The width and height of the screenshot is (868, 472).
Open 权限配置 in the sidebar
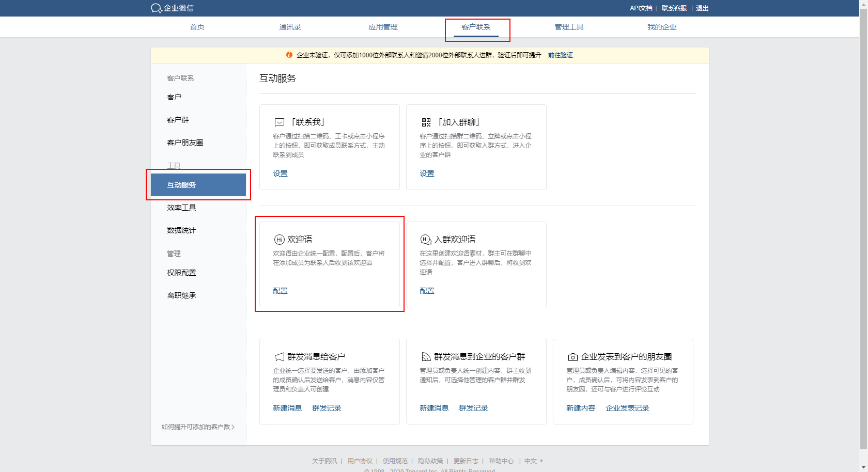198,273
